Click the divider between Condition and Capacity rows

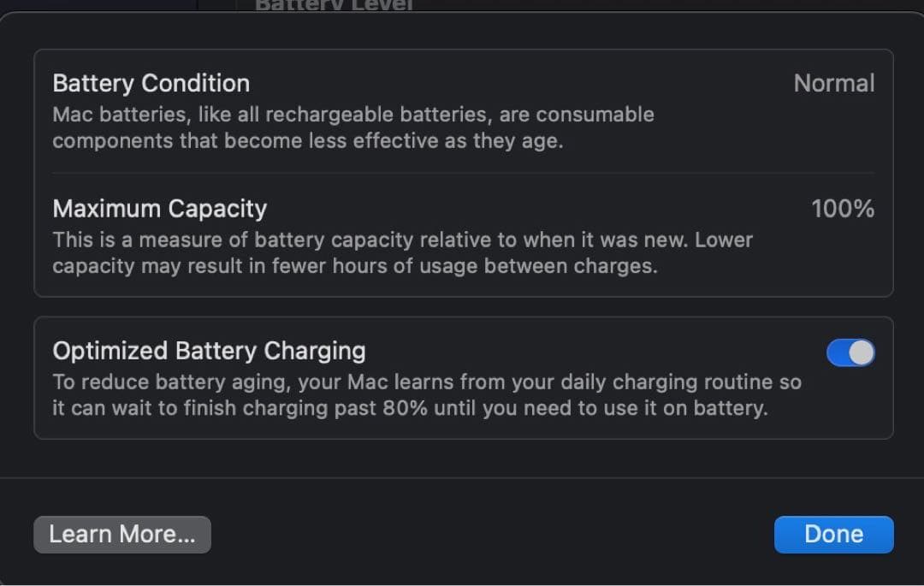pyautogui.click(x=463, y=173)
